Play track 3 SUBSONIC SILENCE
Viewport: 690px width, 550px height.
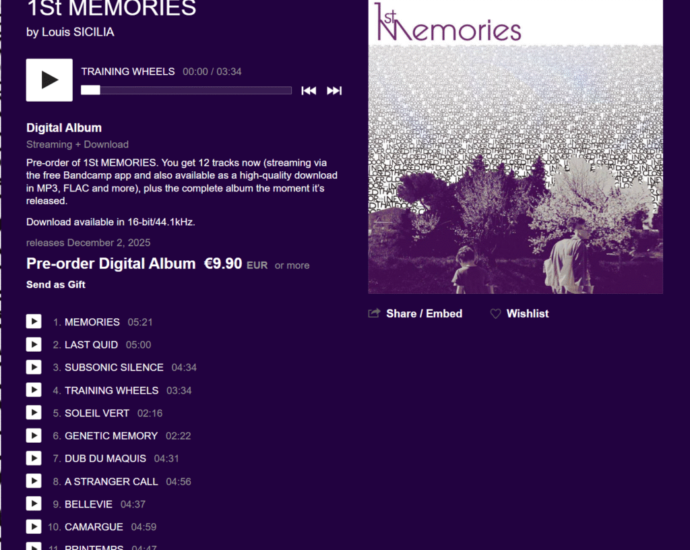[x=34, y=367]
